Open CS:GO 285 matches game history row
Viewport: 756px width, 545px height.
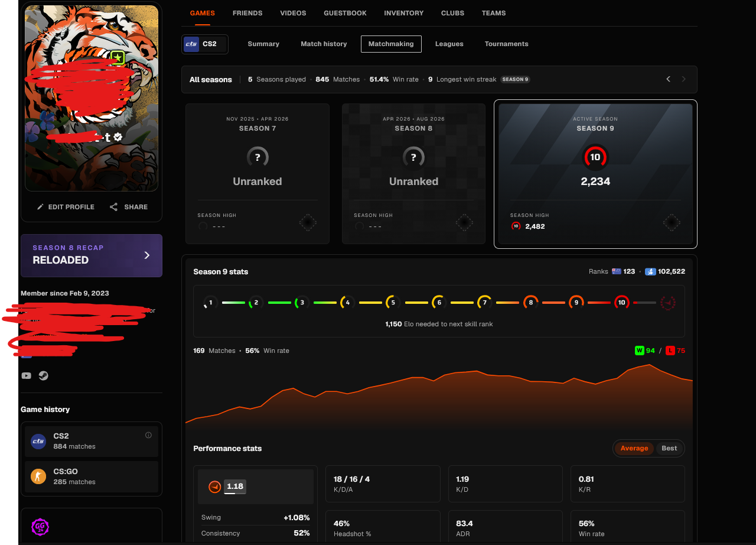coord(92,476)
